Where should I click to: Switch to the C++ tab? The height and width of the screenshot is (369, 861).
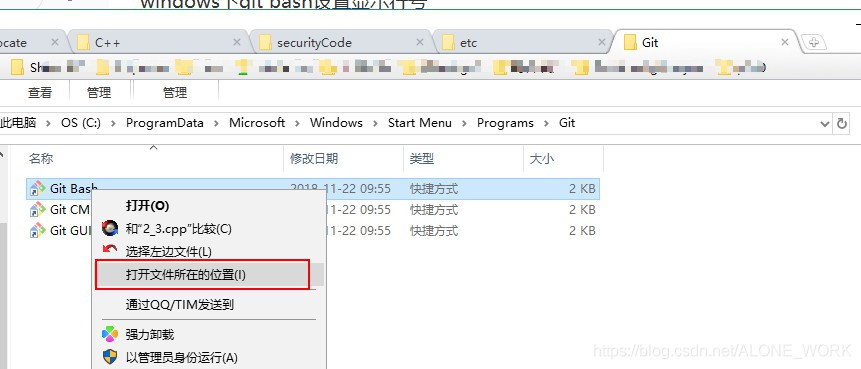pyautogui.click(x=159, y=42)
